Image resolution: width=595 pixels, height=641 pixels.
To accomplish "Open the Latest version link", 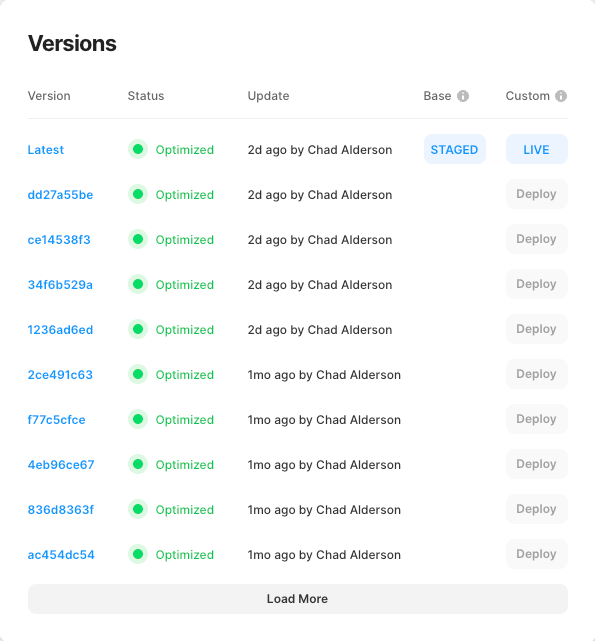I will click(x=46, y=150).
